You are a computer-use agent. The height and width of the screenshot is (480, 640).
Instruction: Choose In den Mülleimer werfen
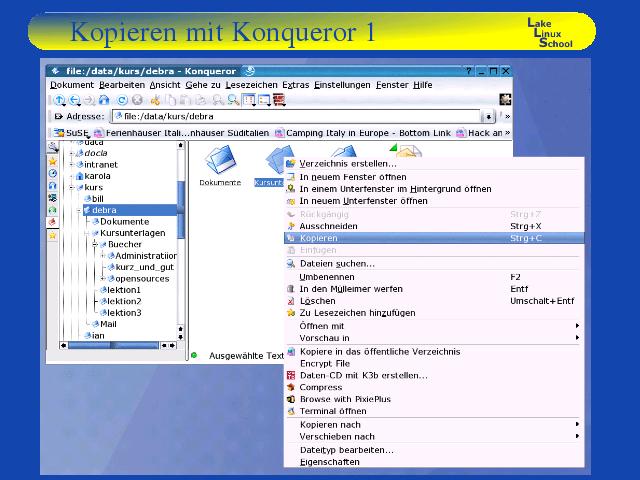[x=434, y=289]
